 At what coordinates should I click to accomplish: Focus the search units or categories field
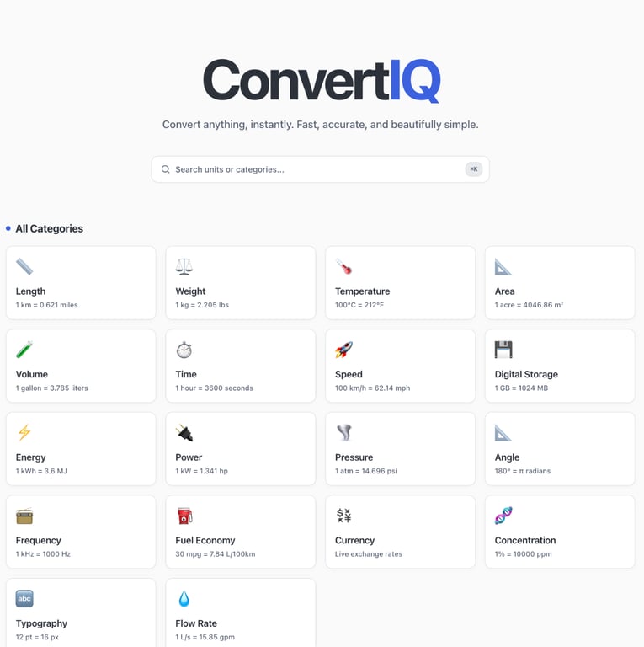[321, 169]
